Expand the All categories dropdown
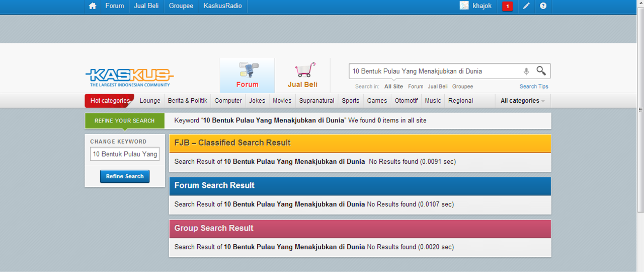This screenshot has width=644, height=272. pyautogui.click(x=523, y=101)
